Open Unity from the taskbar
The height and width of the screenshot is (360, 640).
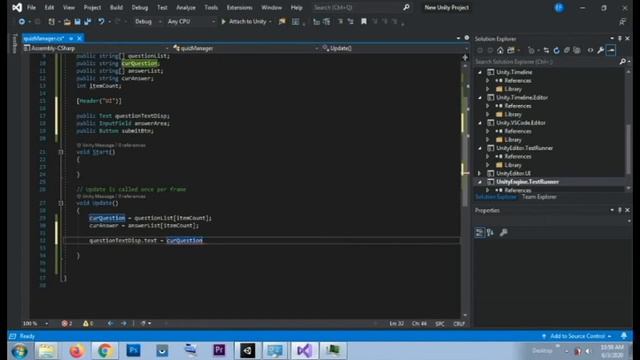(x=247, y=351)
